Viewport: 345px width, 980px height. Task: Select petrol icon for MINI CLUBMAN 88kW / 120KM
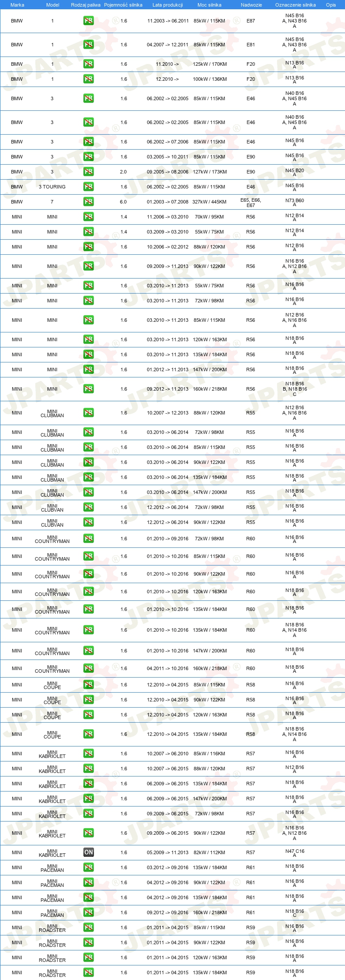pyautogui.click(x=88, y=413)
